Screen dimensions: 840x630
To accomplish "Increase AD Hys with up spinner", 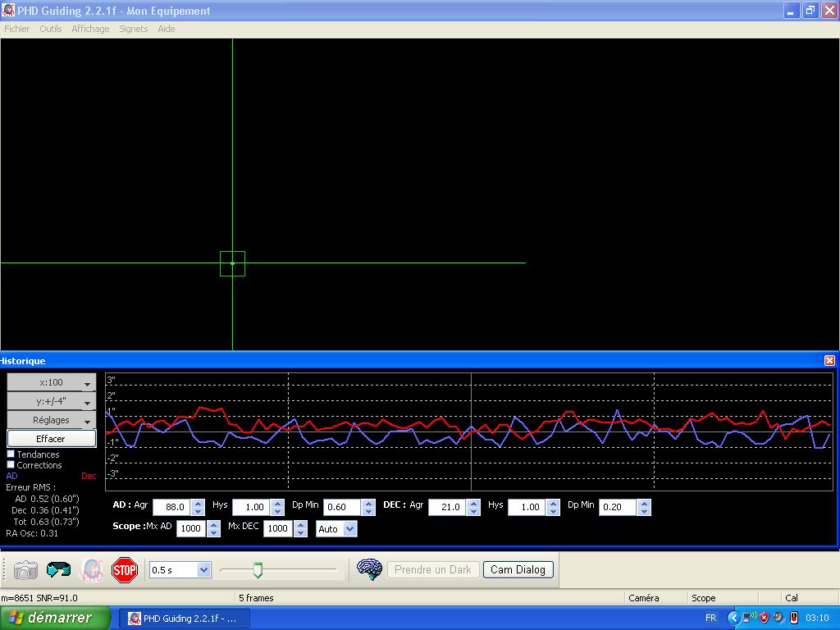I will (277, 503).
